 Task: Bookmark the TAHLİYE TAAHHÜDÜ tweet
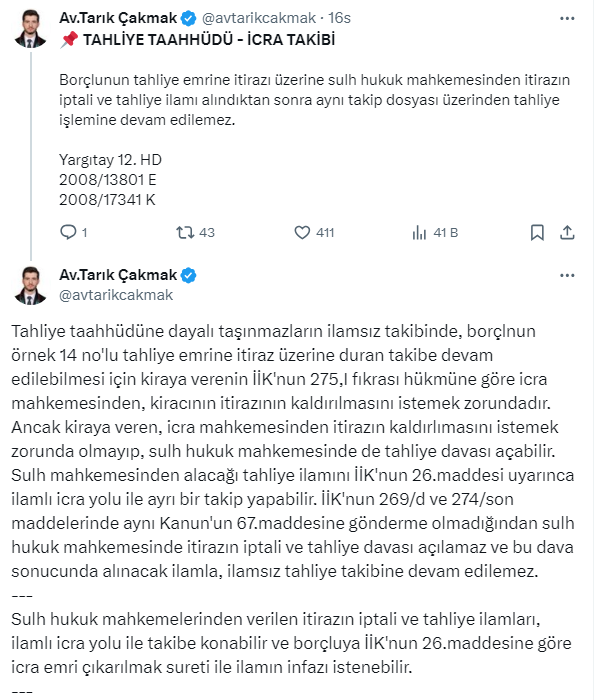[537, 233]
